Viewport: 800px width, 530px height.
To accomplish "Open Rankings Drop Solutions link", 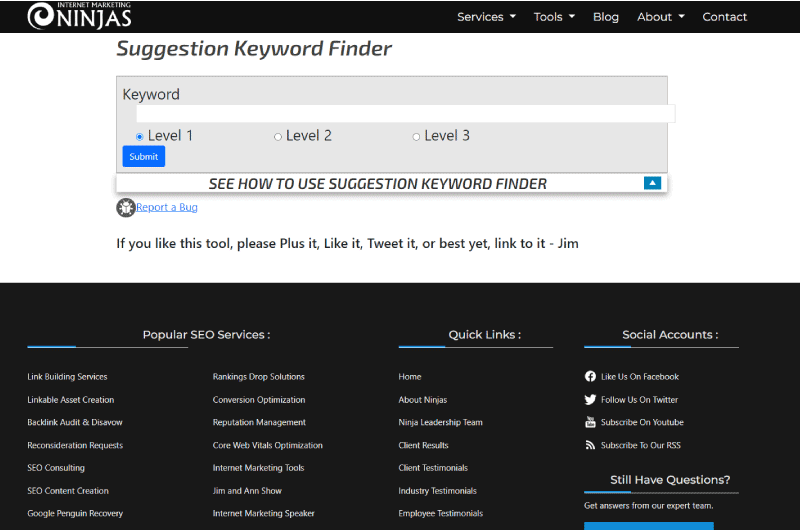I will 259,376.
